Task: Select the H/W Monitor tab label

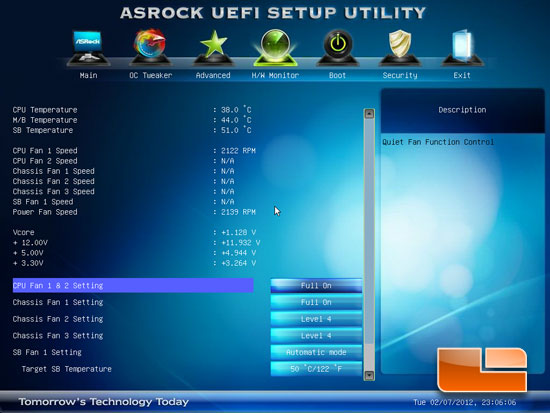Action: (x=275, y=75)
